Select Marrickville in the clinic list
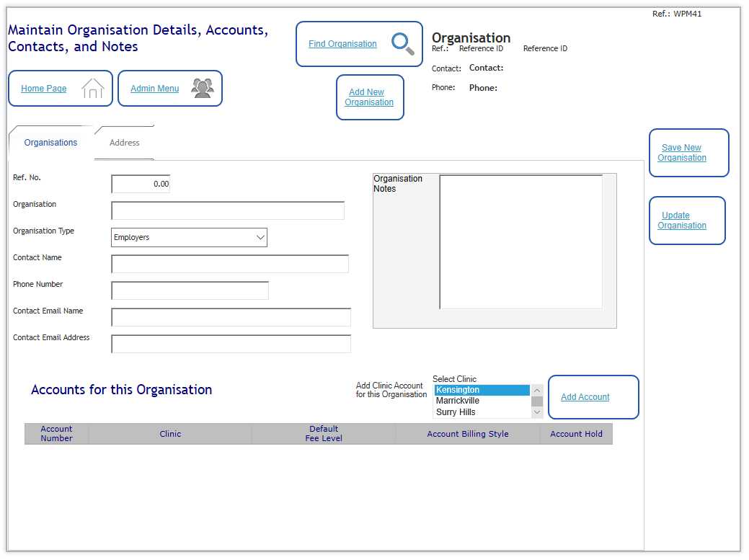Screen dimensions: 749x560 482,401
